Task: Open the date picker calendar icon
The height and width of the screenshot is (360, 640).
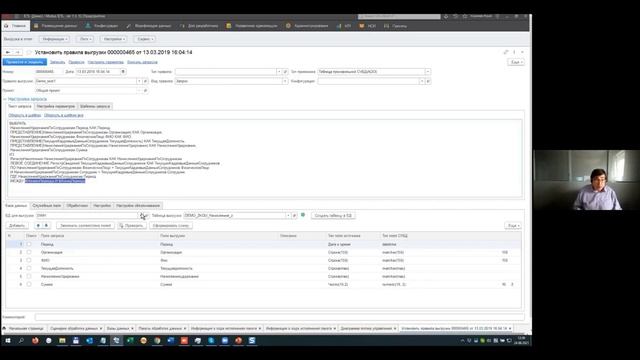Action: click(123, 71)
